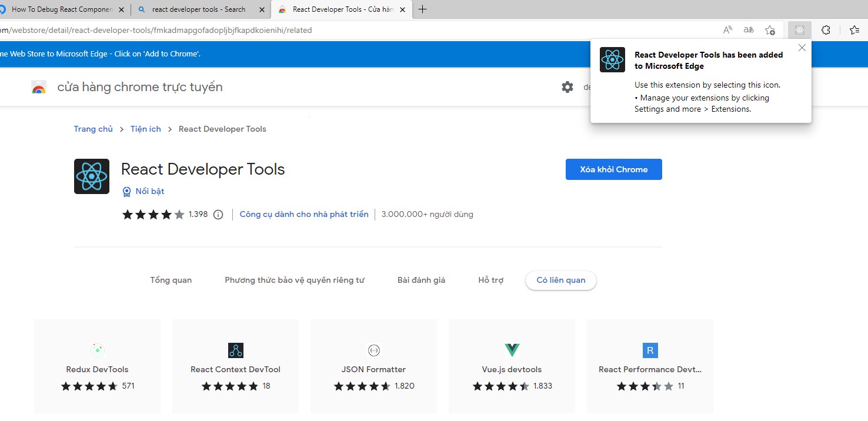Click the rating info circle icon

coord(218,215)
